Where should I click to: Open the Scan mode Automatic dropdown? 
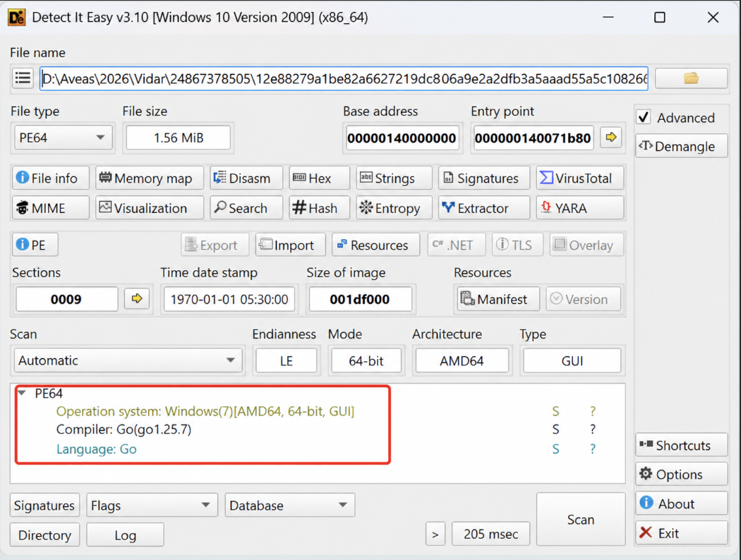point(128,360)
